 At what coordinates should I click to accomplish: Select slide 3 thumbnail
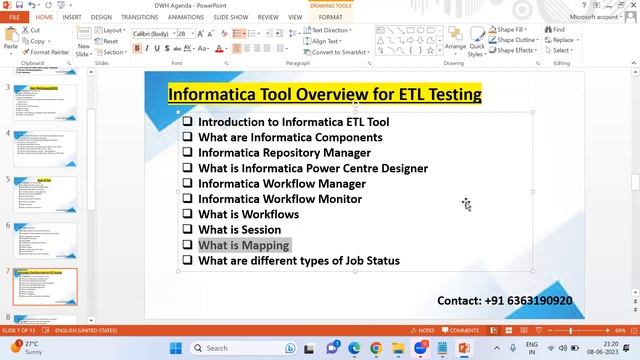pos(45,102)
